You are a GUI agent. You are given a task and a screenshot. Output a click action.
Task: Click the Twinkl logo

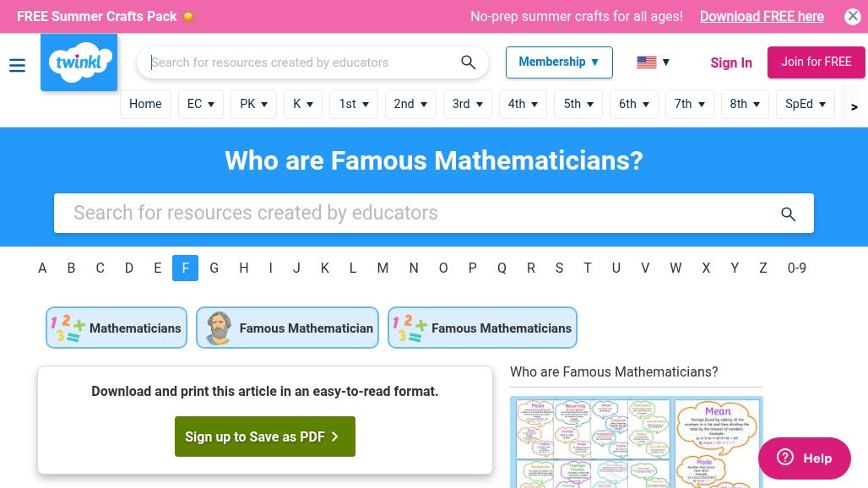(79, 62)
